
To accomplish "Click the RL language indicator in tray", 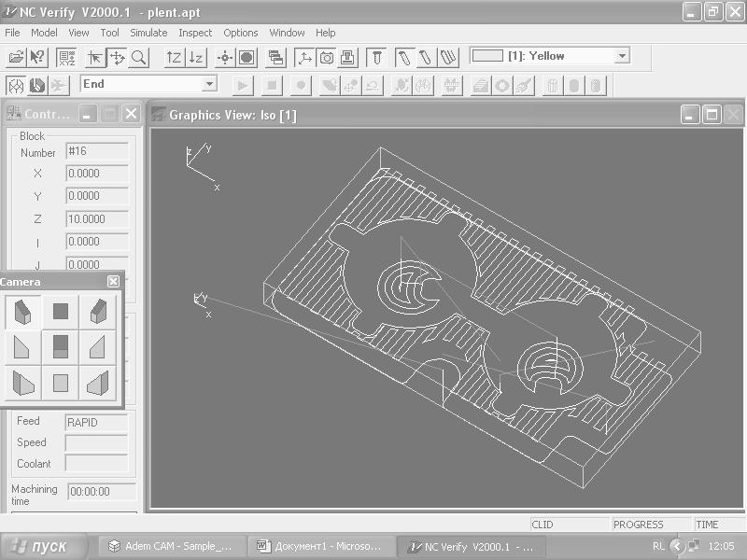I will tap(658, 546).
